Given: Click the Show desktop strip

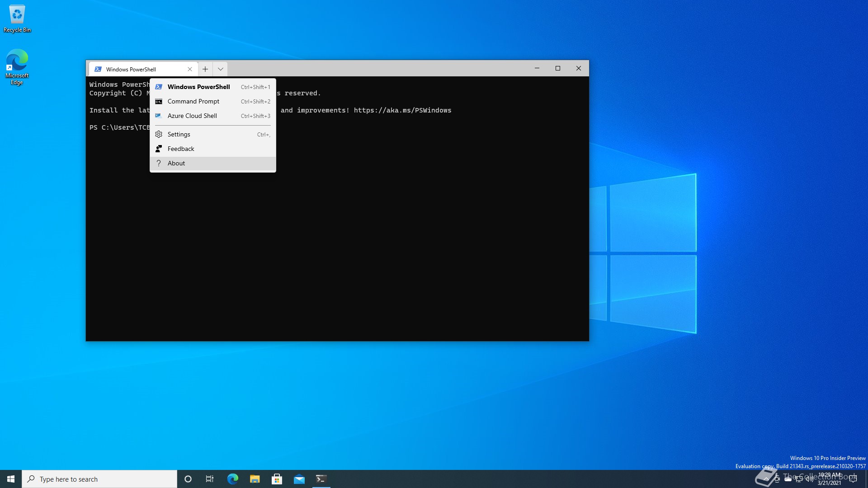Looking at the screenshot, I should 866,479.
